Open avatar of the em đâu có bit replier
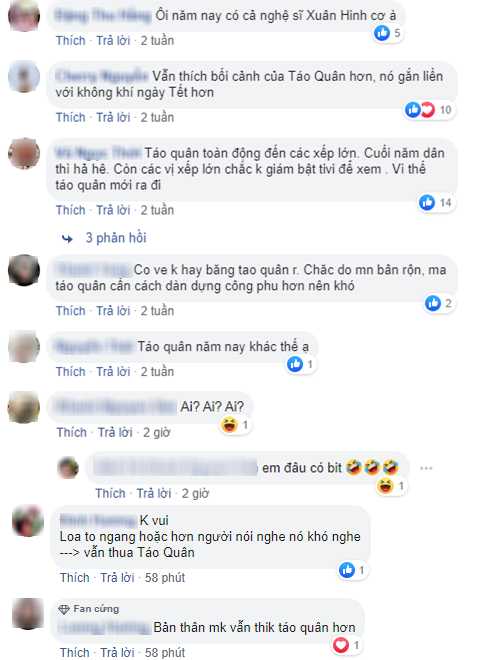The width and height of the screenshot is (487, 660). 68,468
